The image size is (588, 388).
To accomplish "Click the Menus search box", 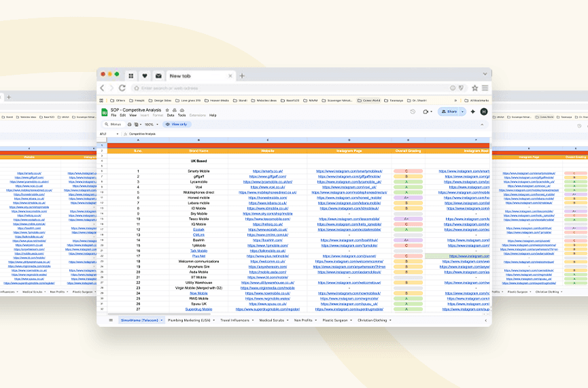I will (x=114, y=124).
